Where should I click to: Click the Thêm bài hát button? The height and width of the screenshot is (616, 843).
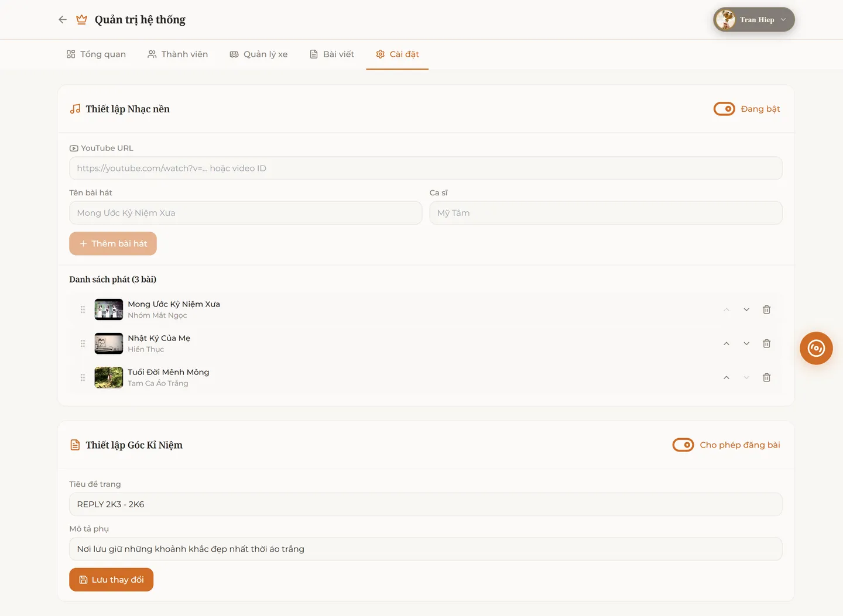pos(113,244)
